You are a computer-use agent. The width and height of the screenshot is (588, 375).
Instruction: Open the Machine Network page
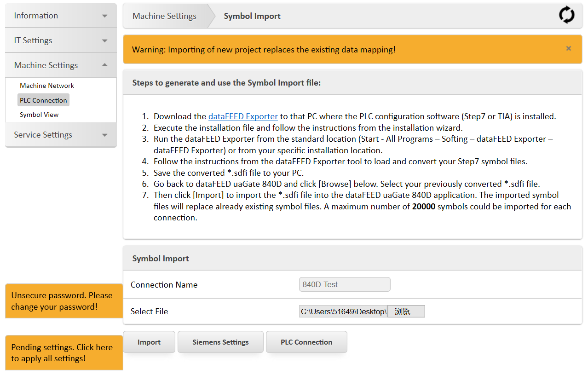click(x=47, y=86)
